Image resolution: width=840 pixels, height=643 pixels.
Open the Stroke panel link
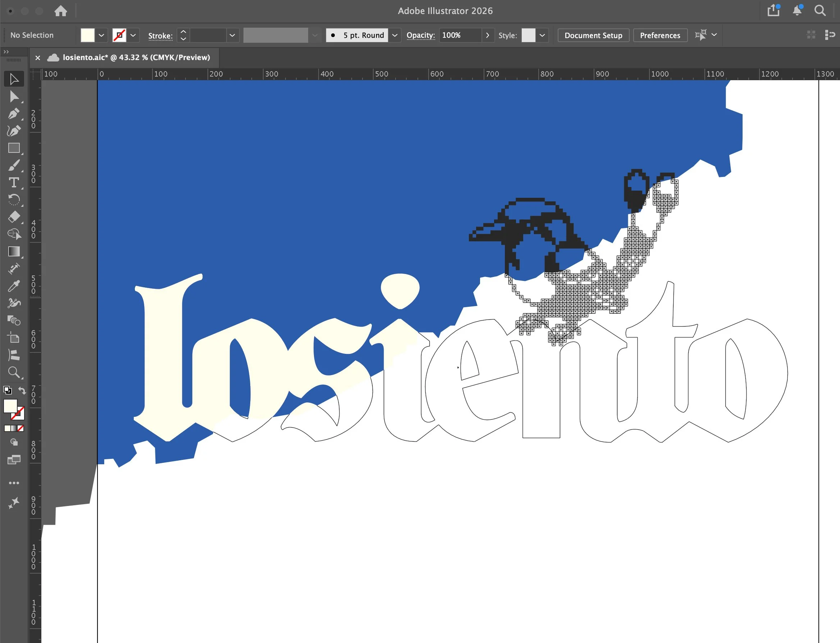160,36
